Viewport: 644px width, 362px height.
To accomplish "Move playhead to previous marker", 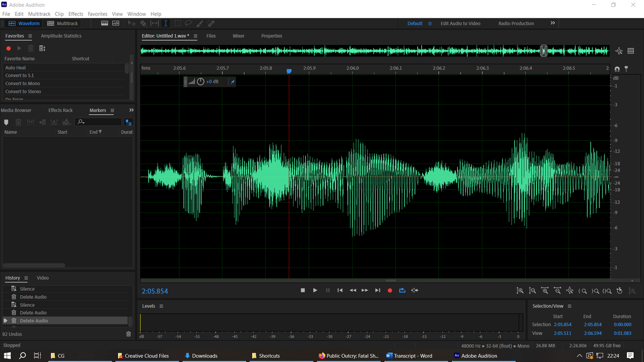I will click(x=340, y=290).
